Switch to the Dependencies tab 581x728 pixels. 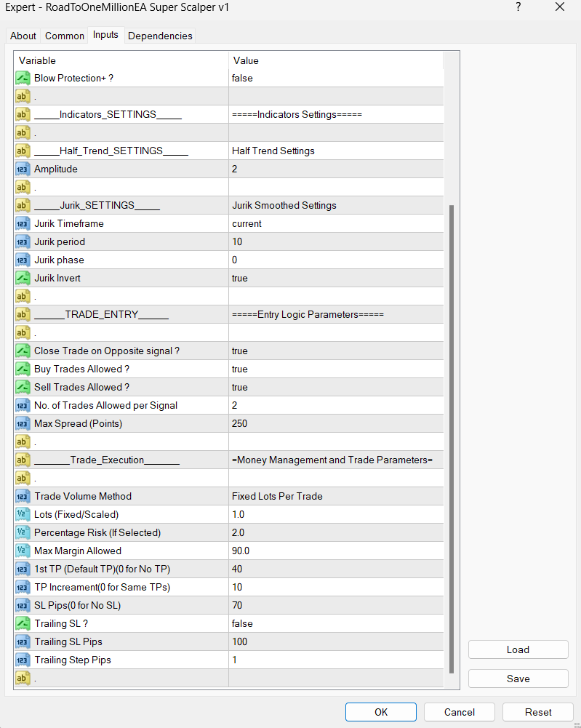(x=160, y=36)
